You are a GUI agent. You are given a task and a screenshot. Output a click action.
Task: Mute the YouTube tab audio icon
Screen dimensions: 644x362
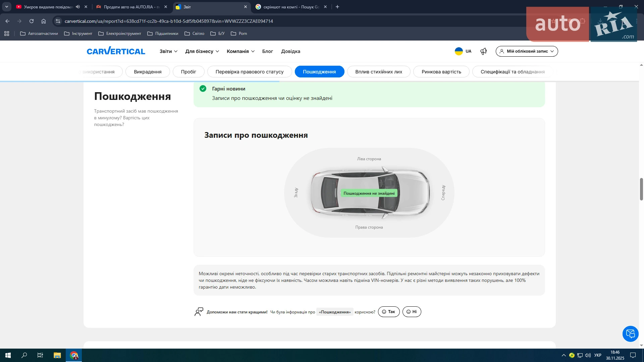click(78, 7)
